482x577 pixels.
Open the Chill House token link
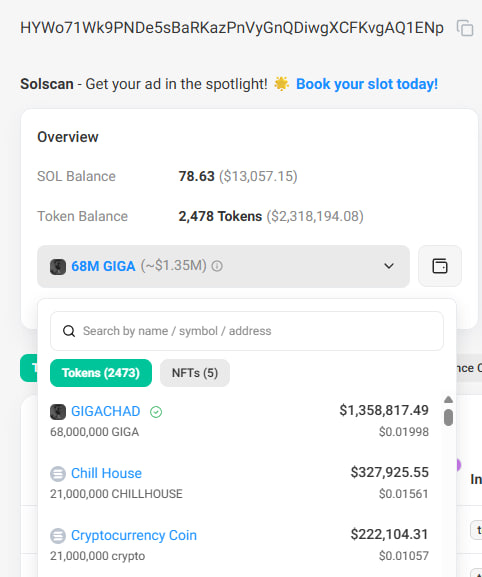[106, 473]
